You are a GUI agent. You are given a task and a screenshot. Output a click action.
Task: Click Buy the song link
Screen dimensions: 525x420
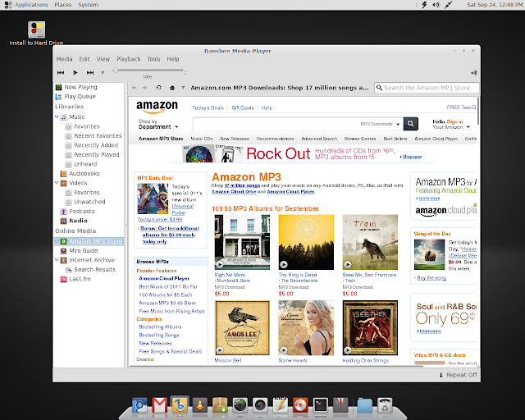click(x=431, y=277)
